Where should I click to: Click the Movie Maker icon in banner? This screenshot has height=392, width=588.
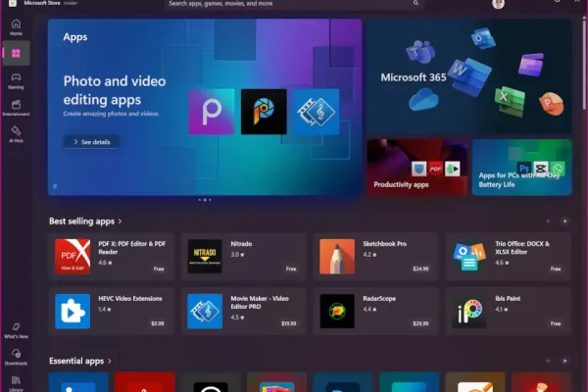(x=317, y=112)
